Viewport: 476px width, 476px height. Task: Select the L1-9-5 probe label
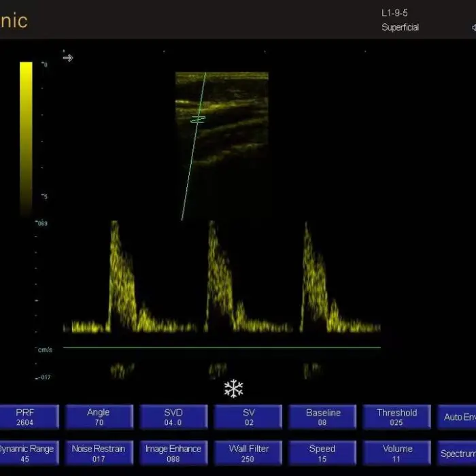(394, 13)
